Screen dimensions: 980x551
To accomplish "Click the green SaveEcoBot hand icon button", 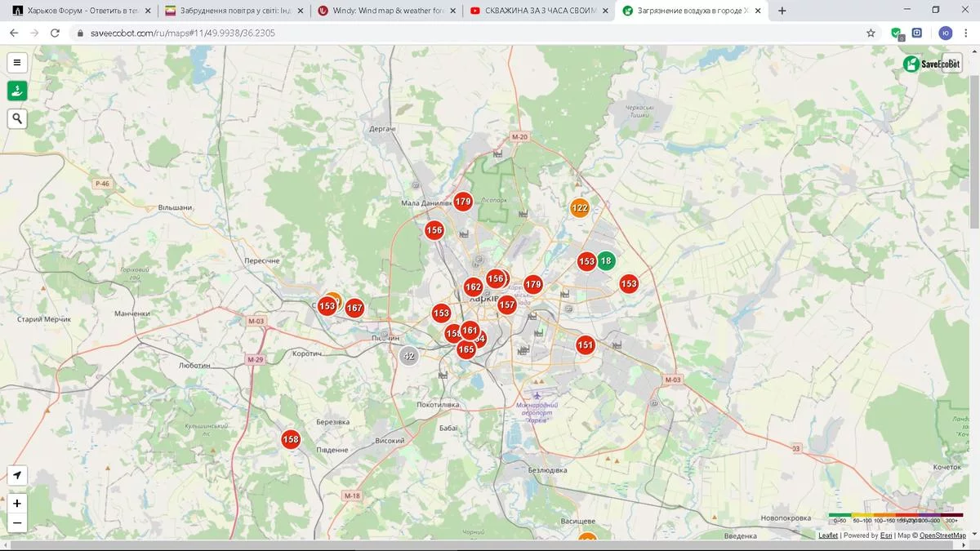I will point(17,91).
